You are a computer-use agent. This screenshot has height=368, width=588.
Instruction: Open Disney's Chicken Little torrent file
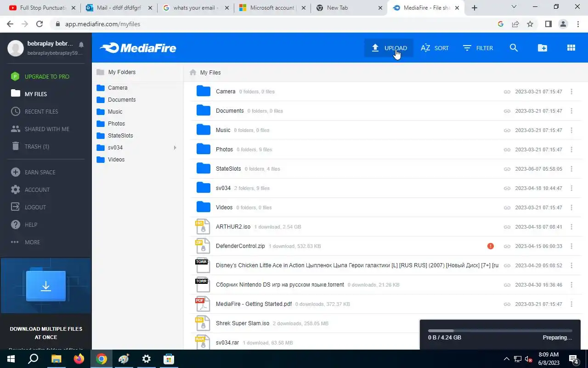click(x=357, y=265)
